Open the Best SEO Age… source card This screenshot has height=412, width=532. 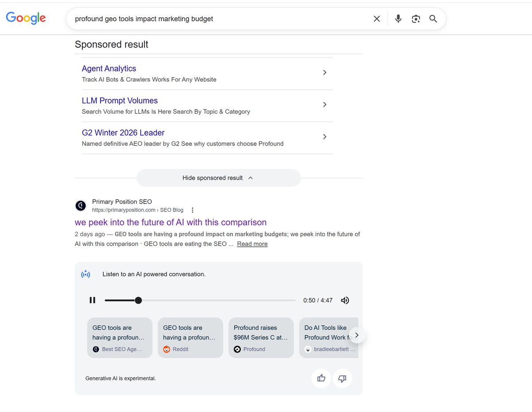pos(120,338)
